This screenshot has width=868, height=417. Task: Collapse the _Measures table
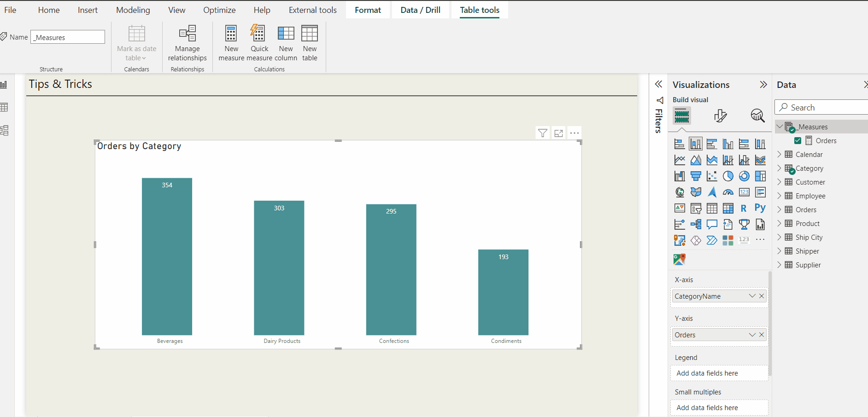click(780, 126)
